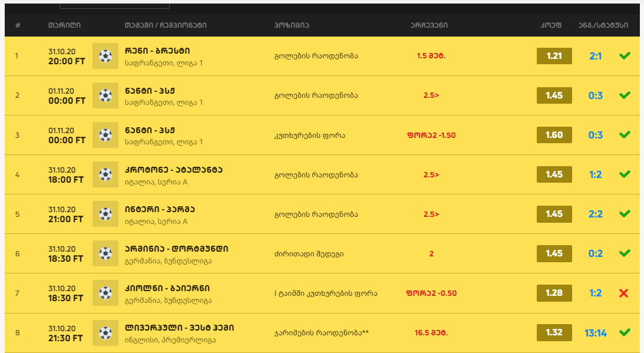Viewport: 644px width, 353px height.
Task: Click the 20:00 FT time cell
Action: coord(67,61)
